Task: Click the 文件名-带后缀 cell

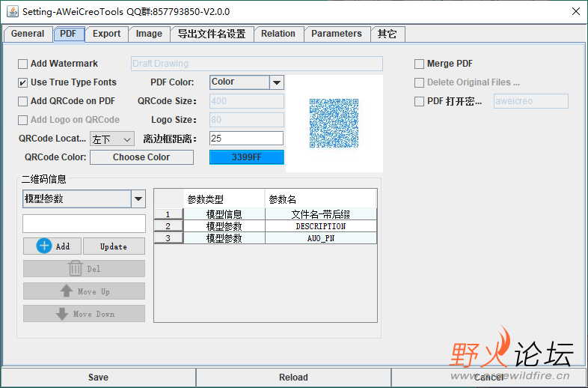Action: [321, 214]
